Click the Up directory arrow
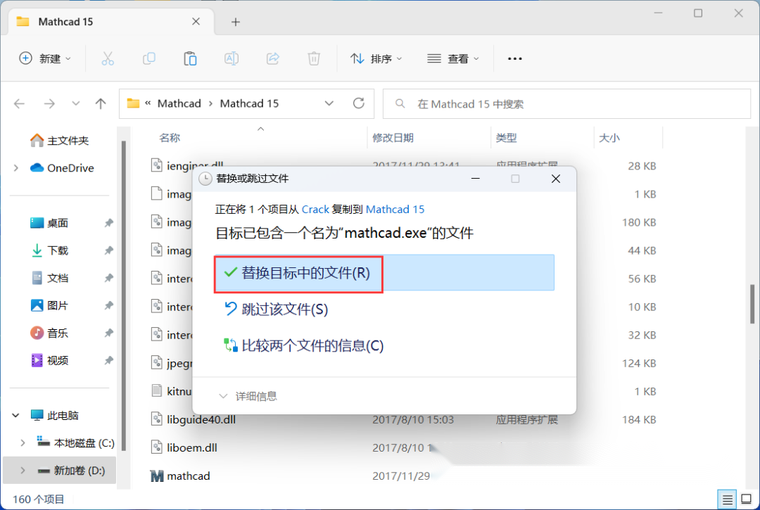Screen dimensions: 760x510 click(x=100, y=104)
